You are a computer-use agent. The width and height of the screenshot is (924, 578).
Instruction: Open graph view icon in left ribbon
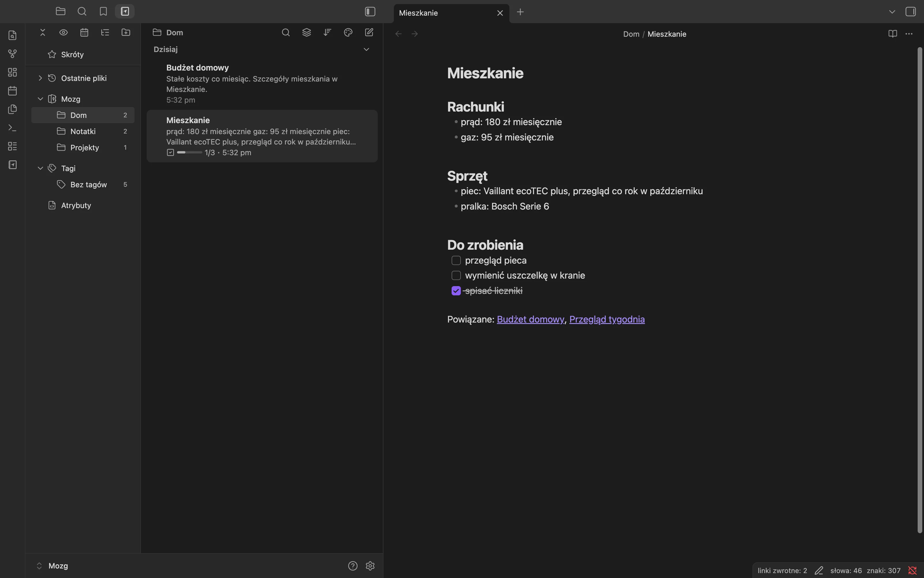tap(13, 54)
